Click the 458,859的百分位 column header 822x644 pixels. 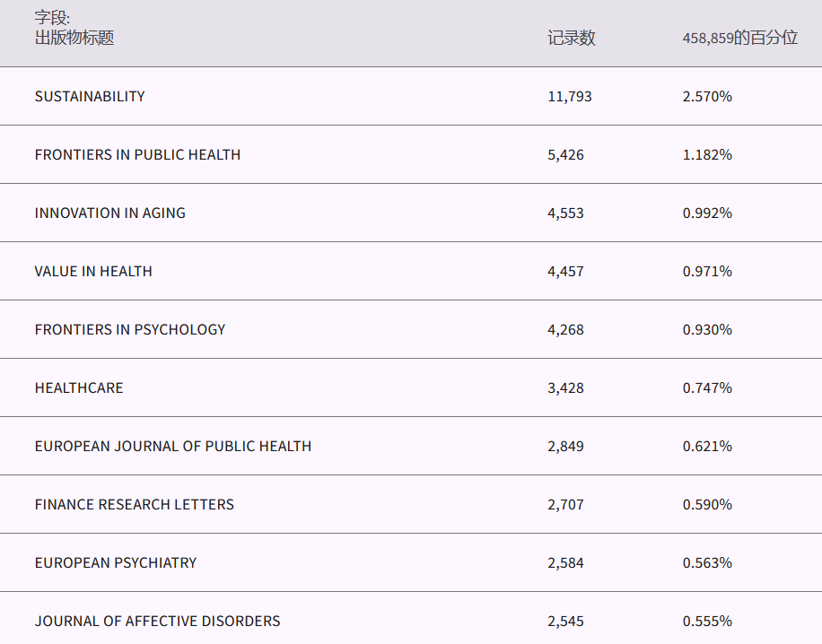(x=739, y=38)
